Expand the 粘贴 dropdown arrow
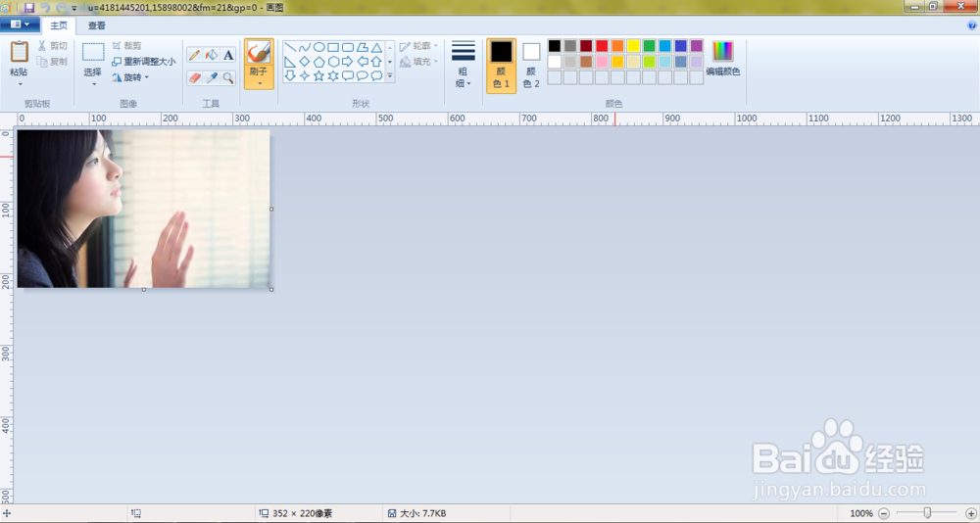This screenshot has width=980, height=523. (x=20, y=85)
